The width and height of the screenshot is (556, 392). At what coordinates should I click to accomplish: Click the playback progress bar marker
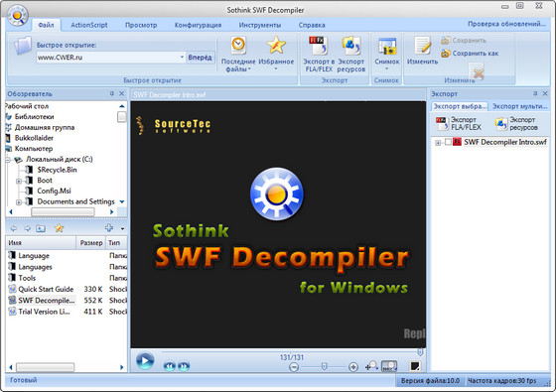421,352
